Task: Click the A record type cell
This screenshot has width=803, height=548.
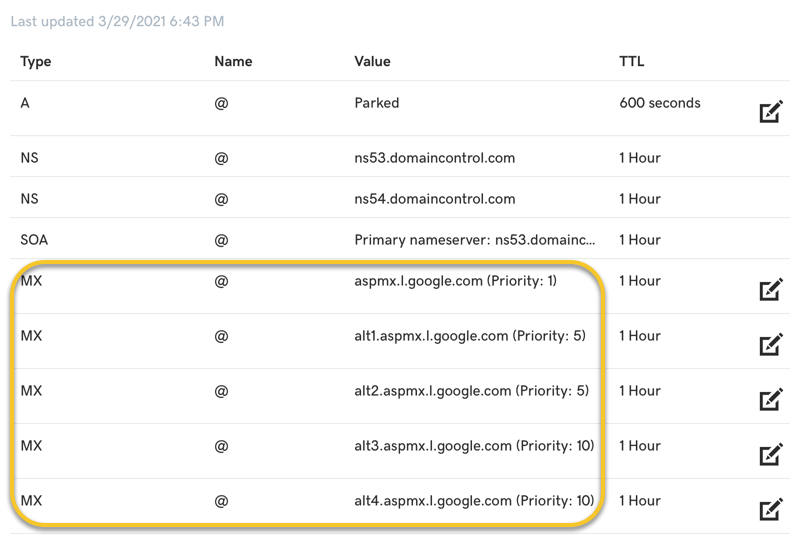Action: pyautogui.click(x=25, y=102)
